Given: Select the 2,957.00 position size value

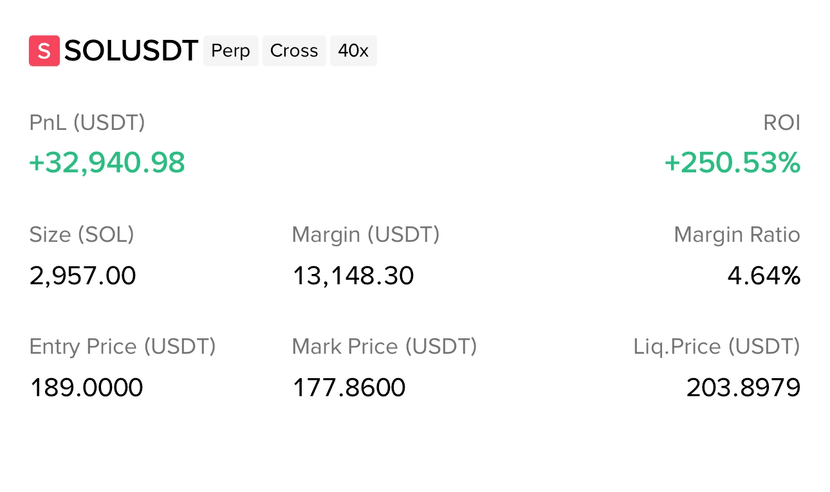Looking at the screenshot, I should [83, 275].
